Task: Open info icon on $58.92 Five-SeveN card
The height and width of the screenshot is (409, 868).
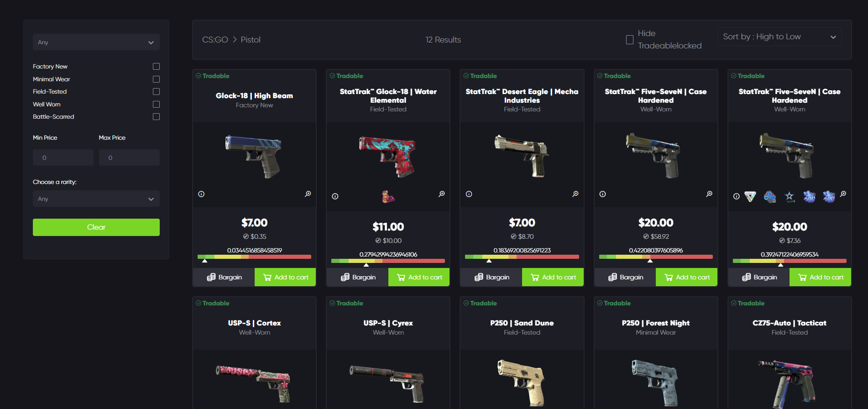Action: tap(602, 194)
